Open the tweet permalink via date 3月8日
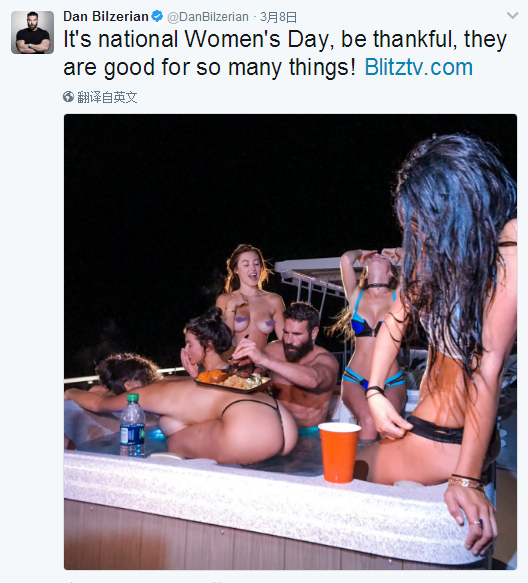 pyautogui.click(x=278, y=17)
